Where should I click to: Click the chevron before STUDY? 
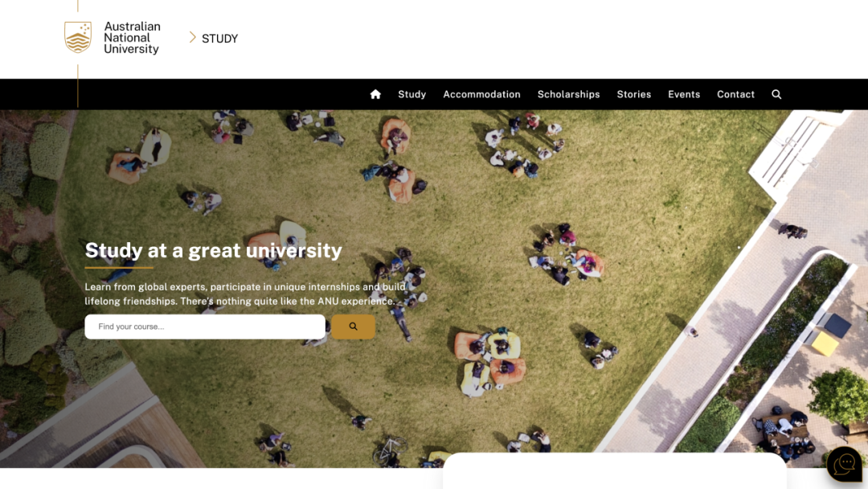193,38
